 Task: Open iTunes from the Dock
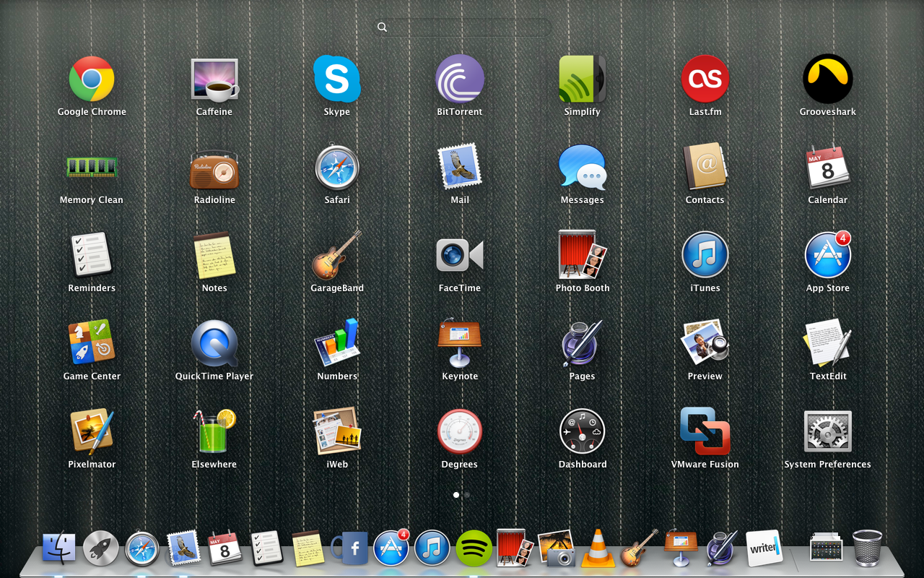432,548
